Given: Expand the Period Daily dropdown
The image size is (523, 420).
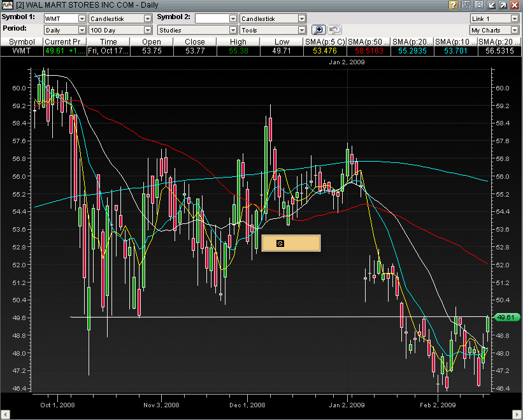Looking at the screenshot, I should [82, 30].
